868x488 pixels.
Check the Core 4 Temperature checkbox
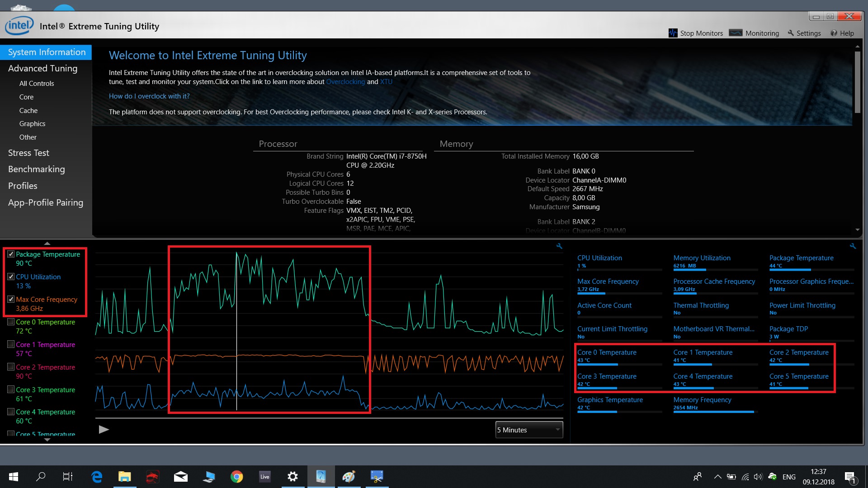(x=11, y=412)
